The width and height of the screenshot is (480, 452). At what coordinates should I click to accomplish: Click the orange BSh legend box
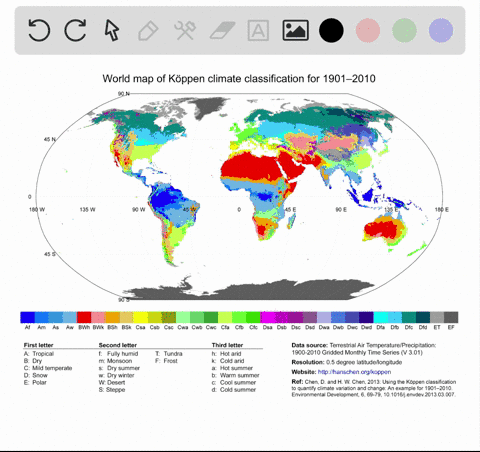point(112,317)
